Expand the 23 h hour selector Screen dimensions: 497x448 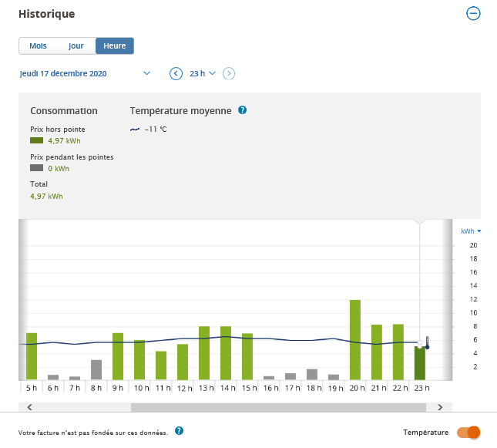pyautogui.click(x=203, y=73)
